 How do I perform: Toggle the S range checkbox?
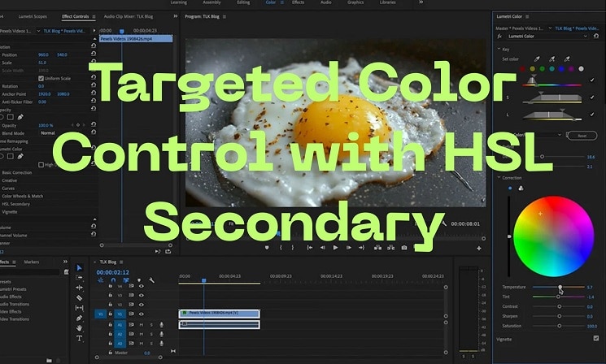pos(592,97)
